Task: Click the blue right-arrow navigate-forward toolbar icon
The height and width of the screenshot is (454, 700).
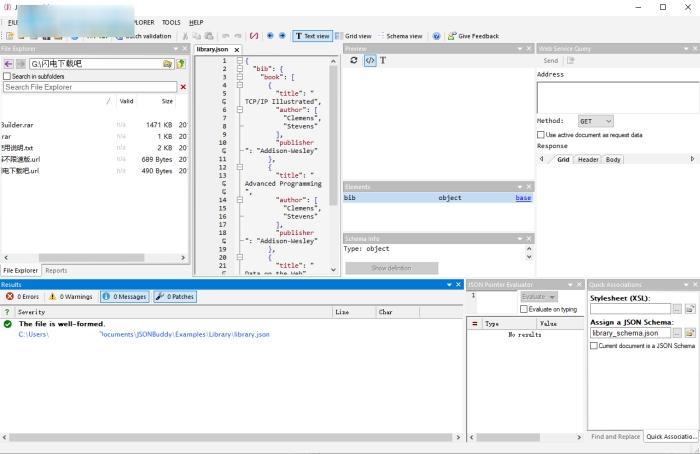Action: pos(282,36)
